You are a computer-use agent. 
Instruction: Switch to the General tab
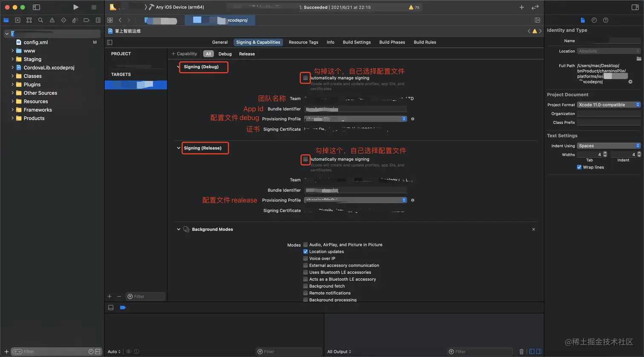point(220,42)
